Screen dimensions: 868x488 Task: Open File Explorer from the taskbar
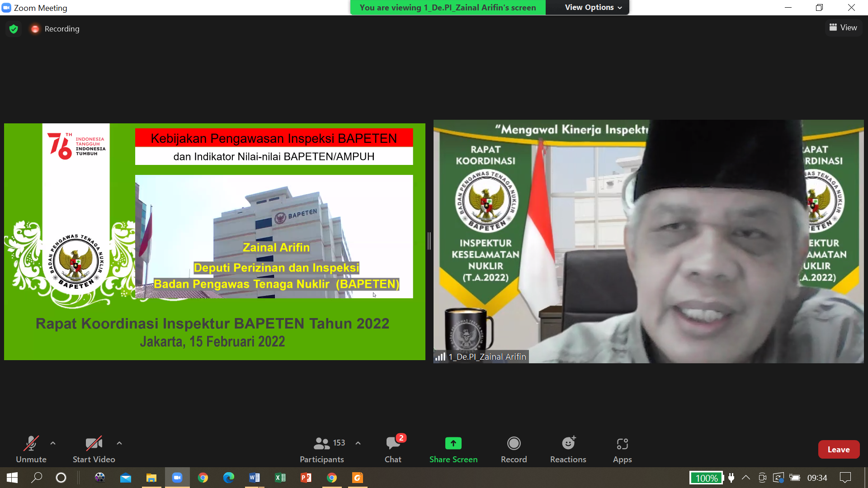point(151,478)
